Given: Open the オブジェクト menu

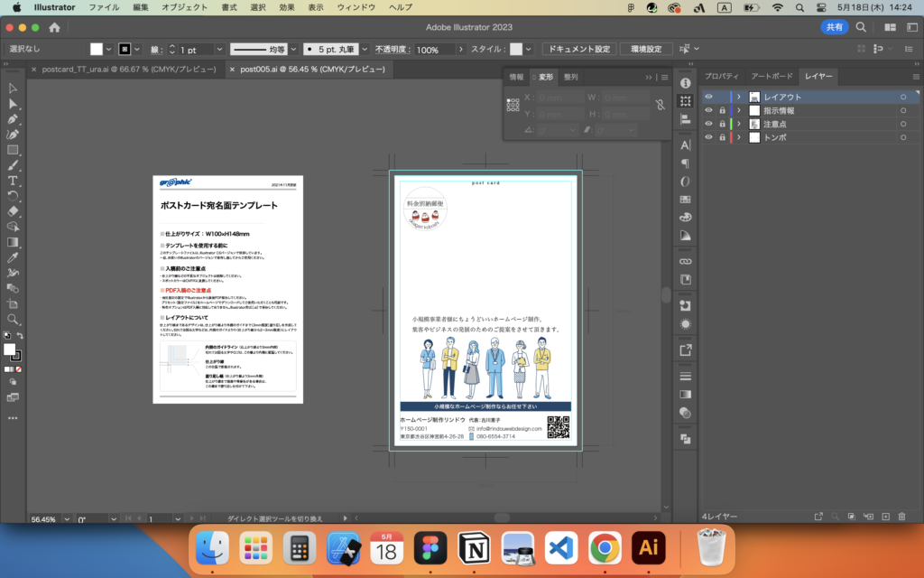Looking at the screenshot, I should 183,7.
